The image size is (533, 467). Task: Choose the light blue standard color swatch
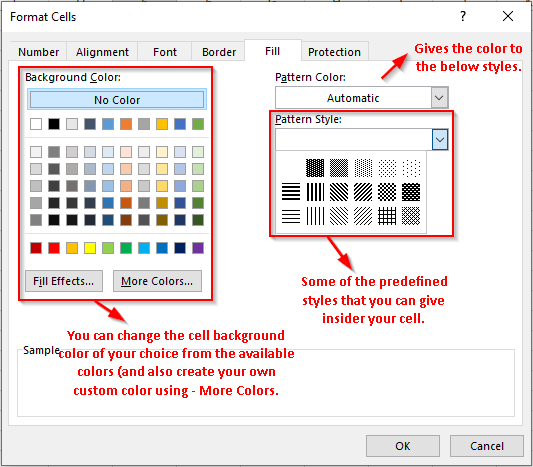click(144, 248)
